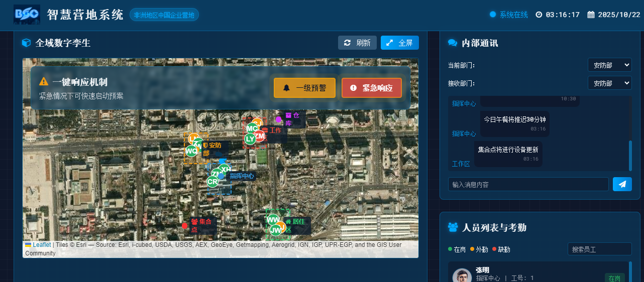Click the BSC logo in the header
The width and height of the screenshot is (644, 282).
pos(27,15)
